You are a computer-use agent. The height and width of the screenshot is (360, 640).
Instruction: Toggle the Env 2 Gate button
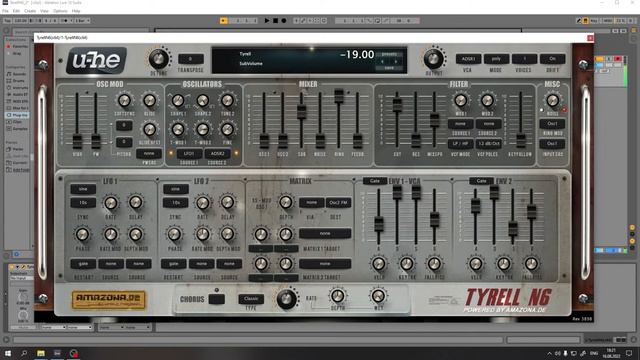(481, 181)
